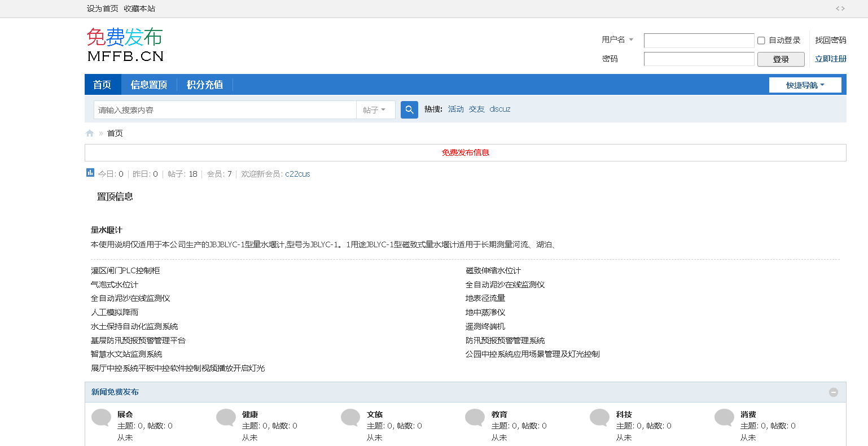Click the statistics bar chart icon
This screenshot has width=868, height=446.
tap(90, 173)
